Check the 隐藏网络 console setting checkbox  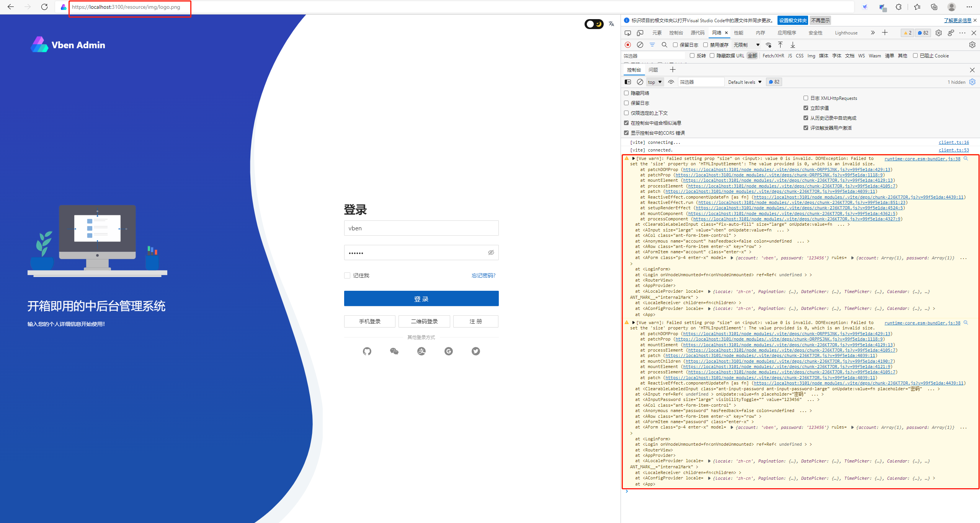(626, 93)
